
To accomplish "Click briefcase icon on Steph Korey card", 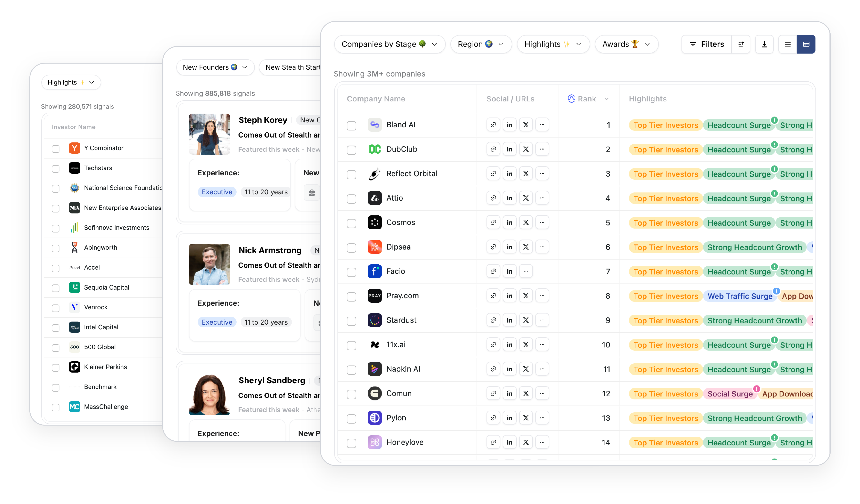I will pos(312,192).
